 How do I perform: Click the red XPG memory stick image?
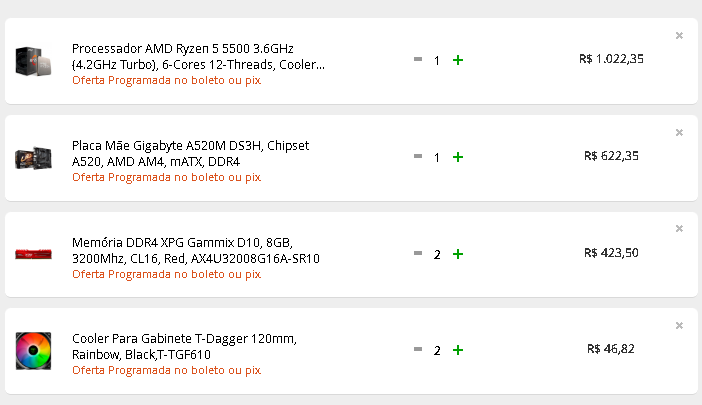pyautogui.click(x=33, y=254)
